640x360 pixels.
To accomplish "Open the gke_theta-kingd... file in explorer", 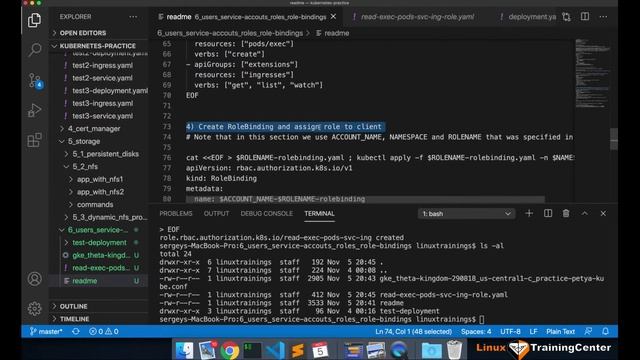I will point(101,255).
